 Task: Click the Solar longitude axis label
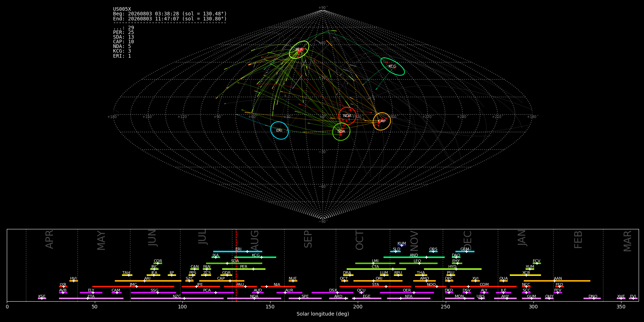coord(323,314)
